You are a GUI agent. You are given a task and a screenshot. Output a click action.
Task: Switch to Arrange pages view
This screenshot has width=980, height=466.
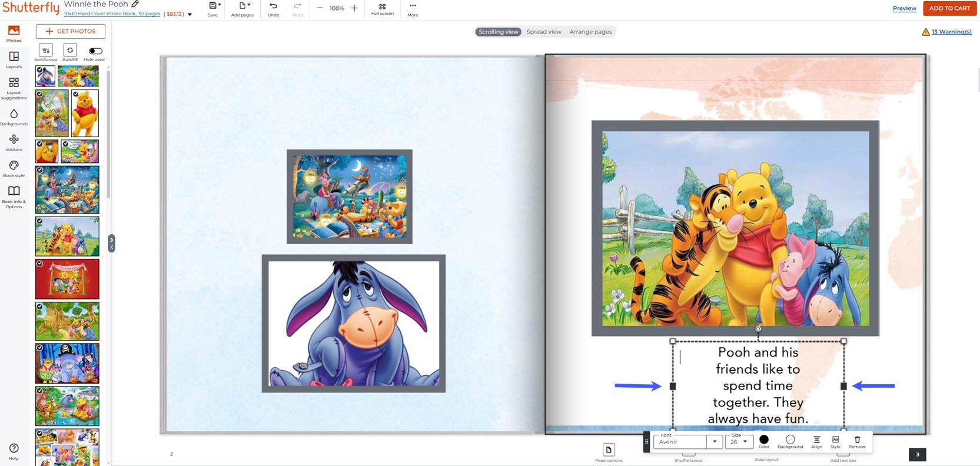point(590,32)
